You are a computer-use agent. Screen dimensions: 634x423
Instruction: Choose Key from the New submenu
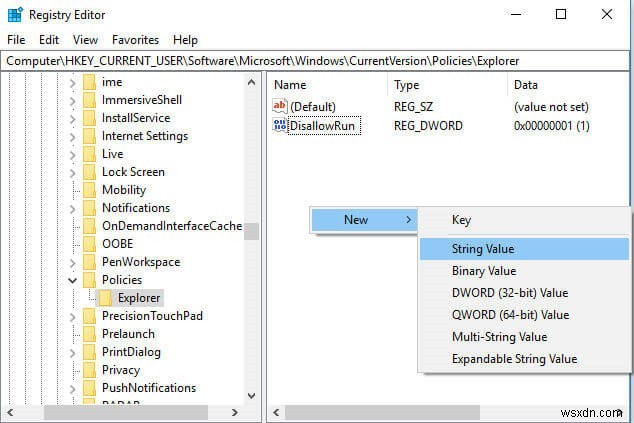[524, 220]
